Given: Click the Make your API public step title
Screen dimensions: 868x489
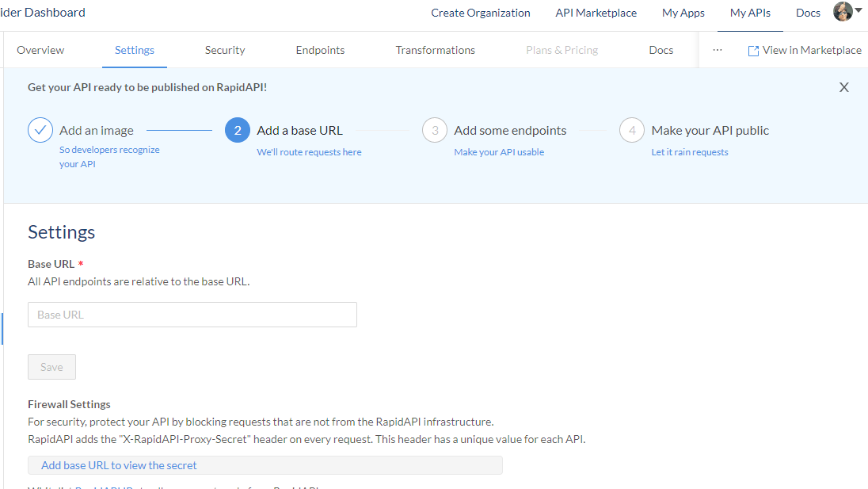Looking at the screenshot, I should 710,130.
